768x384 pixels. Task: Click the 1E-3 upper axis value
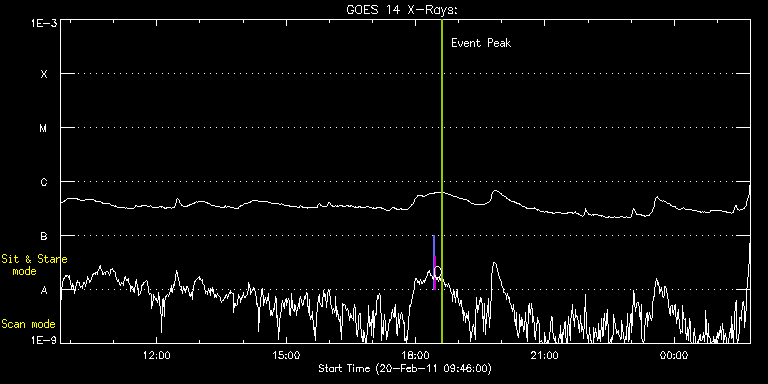pyautogui.click(x=44, y=23)
